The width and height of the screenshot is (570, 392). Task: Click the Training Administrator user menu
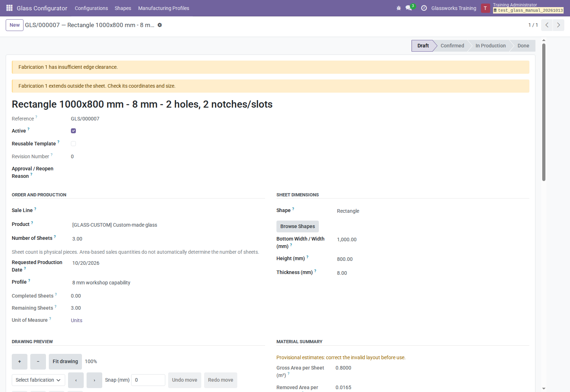tap(528, 8)
